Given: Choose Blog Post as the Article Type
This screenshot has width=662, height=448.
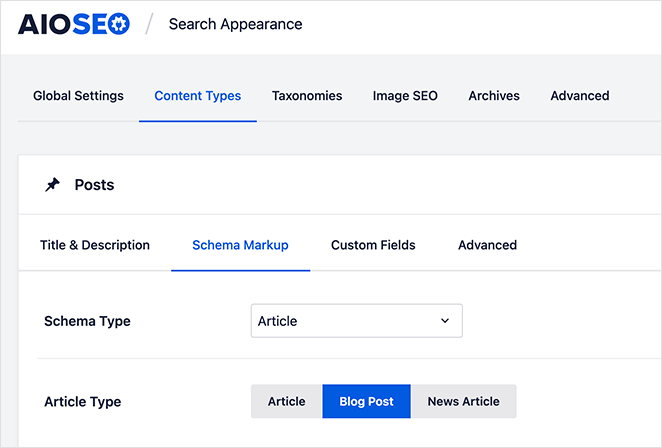Looking at the screenshot, I should pyautogui.click(x=366, y=401).
